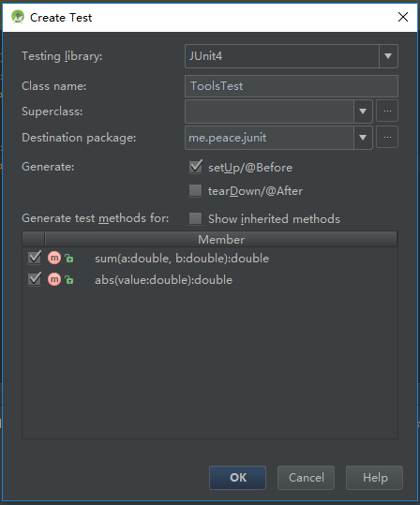Click the Class name ToolsTest field

point(292,86)
